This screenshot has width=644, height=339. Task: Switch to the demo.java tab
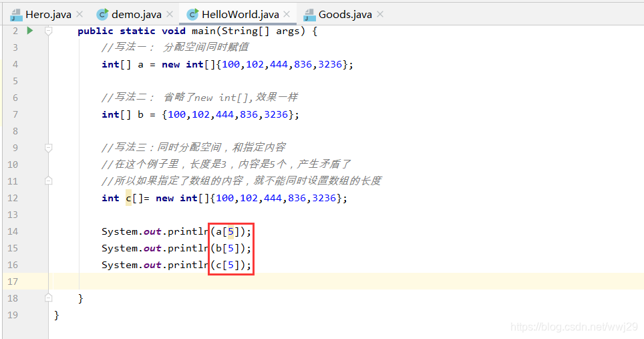tap(136, 15)
